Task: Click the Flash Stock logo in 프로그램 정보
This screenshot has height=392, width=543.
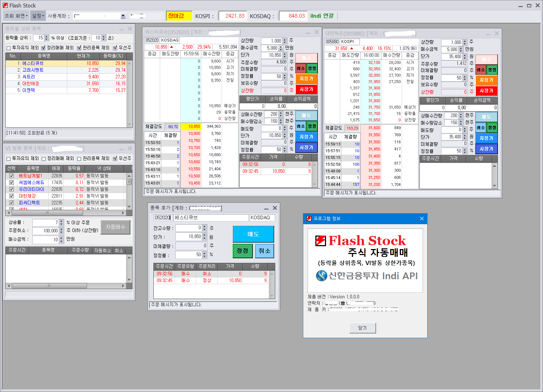Action: coord(361,241)
